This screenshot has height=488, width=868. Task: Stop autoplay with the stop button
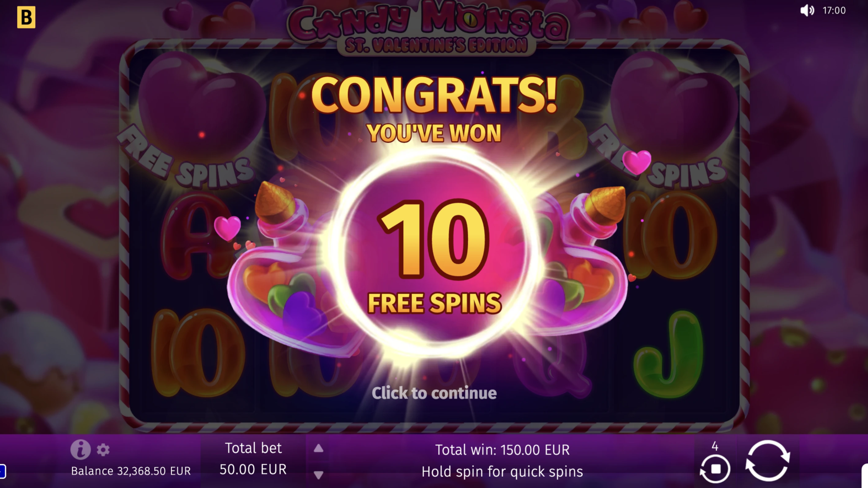(x=715, y=469)
